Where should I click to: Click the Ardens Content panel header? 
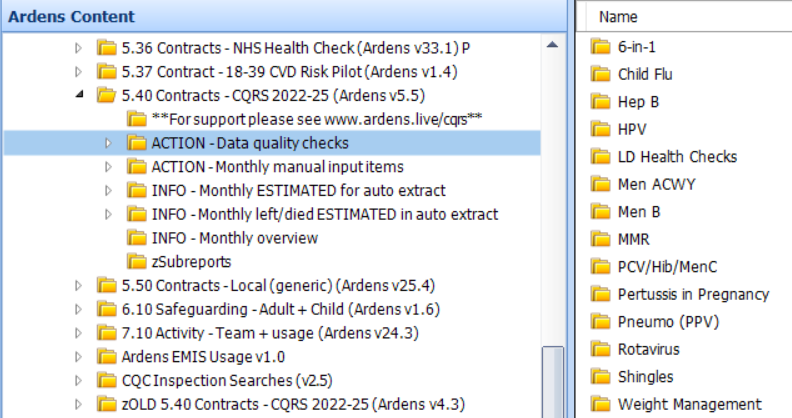[x=285, y=16]
